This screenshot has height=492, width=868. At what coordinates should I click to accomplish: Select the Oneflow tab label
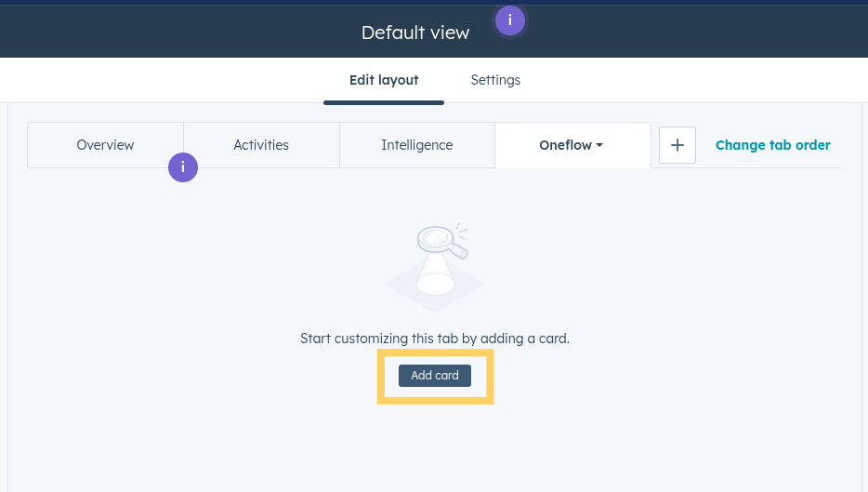tap(565, 145)
